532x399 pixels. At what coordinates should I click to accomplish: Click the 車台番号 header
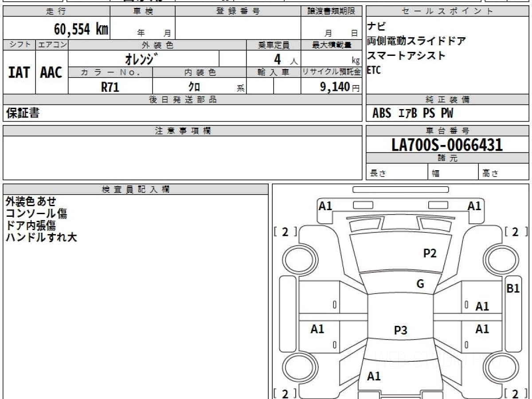click(447, 131)
